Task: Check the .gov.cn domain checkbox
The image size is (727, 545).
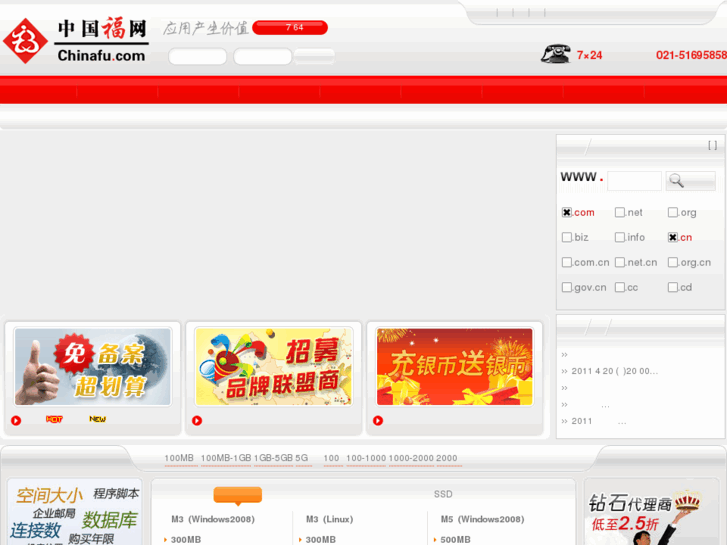Action: (x=567, y=288)
